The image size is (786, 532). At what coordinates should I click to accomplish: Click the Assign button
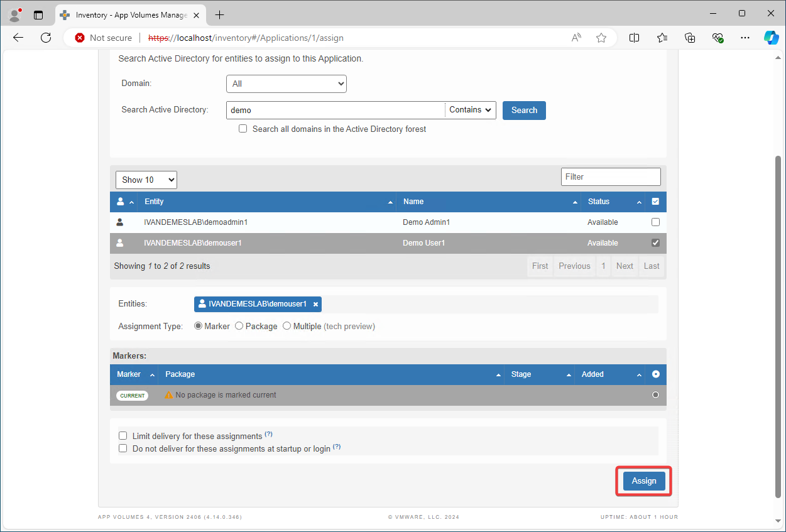tap(643, 480)
